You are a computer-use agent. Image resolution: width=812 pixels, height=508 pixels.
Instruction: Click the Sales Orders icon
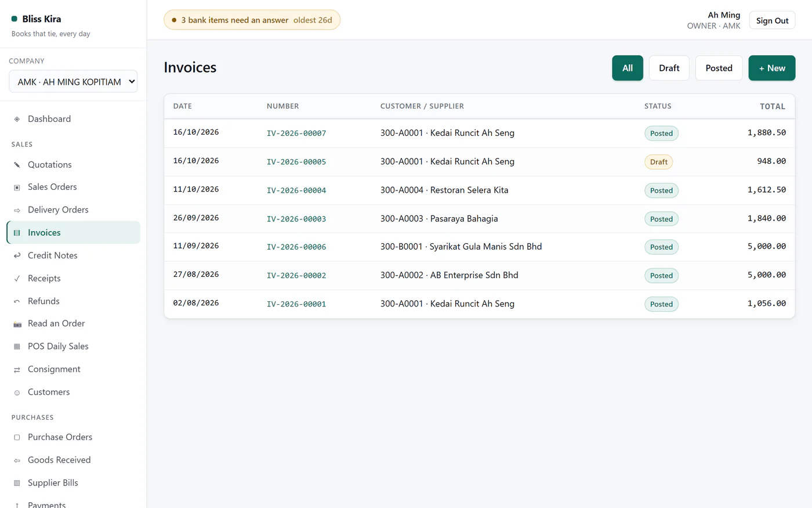(x=17, y=187)
